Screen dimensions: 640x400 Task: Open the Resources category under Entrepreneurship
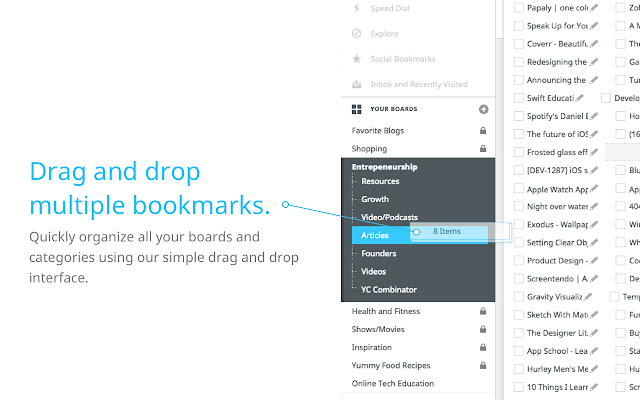[x=380, y=182]
